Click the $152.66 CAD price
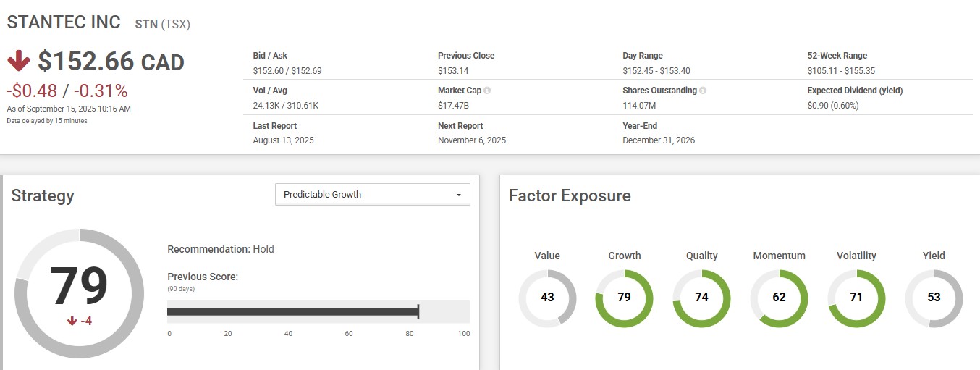Screen dimensions: 980x370 pos(111,62)
